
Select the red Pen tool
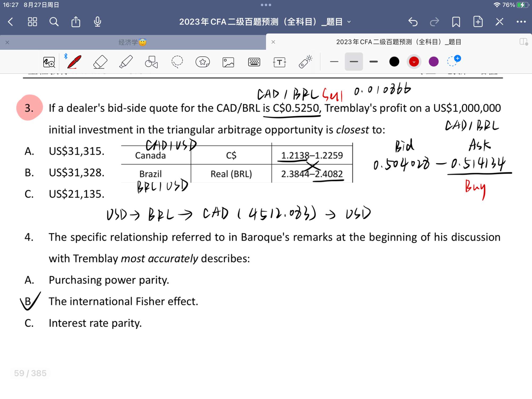74,62
